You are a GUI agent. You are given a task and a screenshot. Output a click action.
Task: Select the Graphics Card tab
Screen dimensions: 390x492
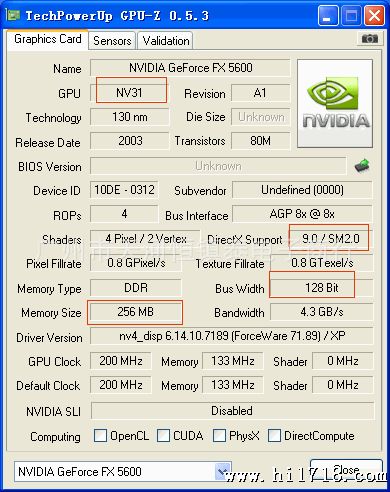(48, 39)
